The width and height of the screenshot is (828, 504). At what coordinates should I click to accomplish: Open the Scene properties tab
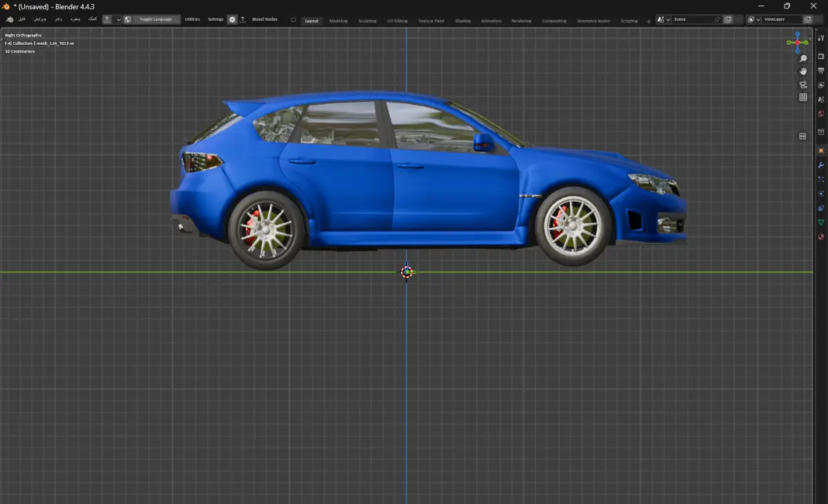tap(821, 99)
